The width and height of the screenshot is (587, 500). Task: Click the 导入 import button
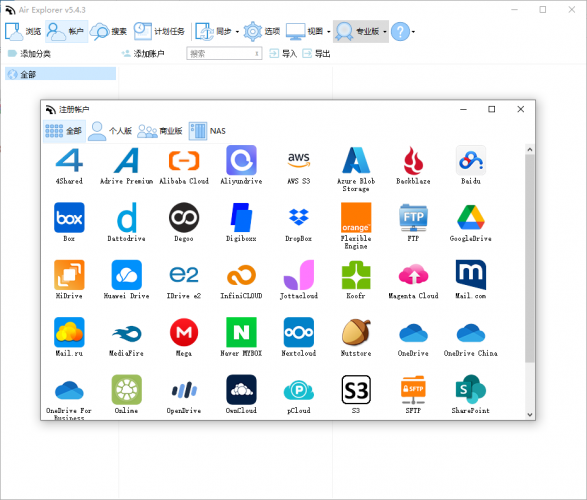click(283, 54)
